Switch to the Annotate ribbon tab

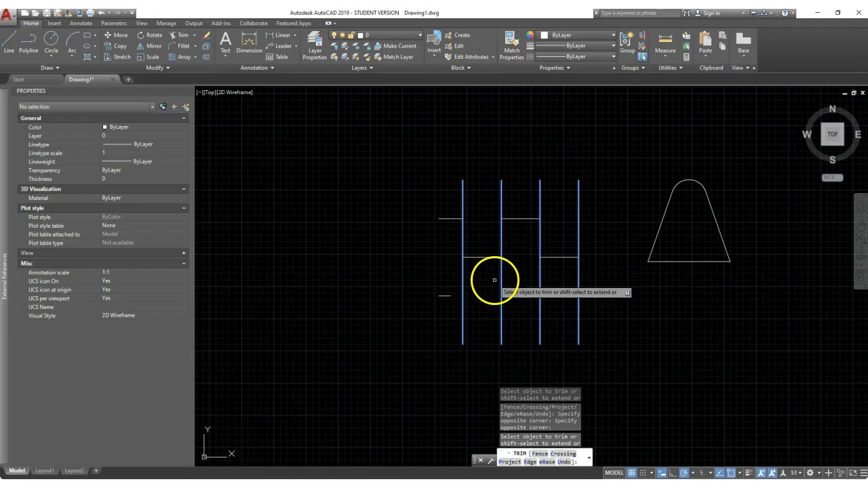(x=81, y=23)
